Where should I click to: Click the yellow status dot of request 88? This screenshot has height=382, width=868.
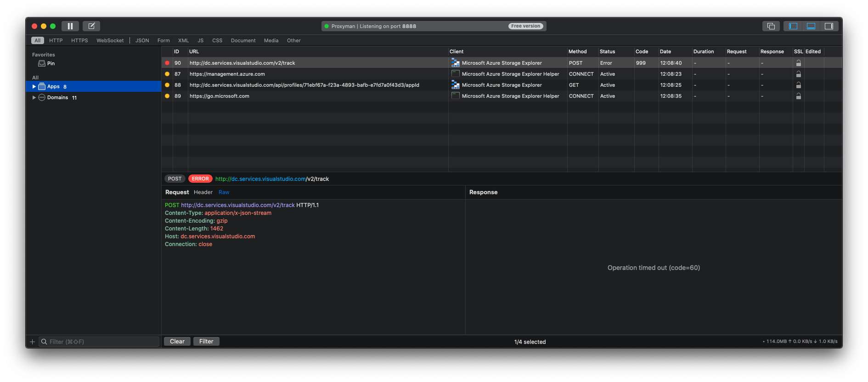pyautogui.click(x=167, y=85)
